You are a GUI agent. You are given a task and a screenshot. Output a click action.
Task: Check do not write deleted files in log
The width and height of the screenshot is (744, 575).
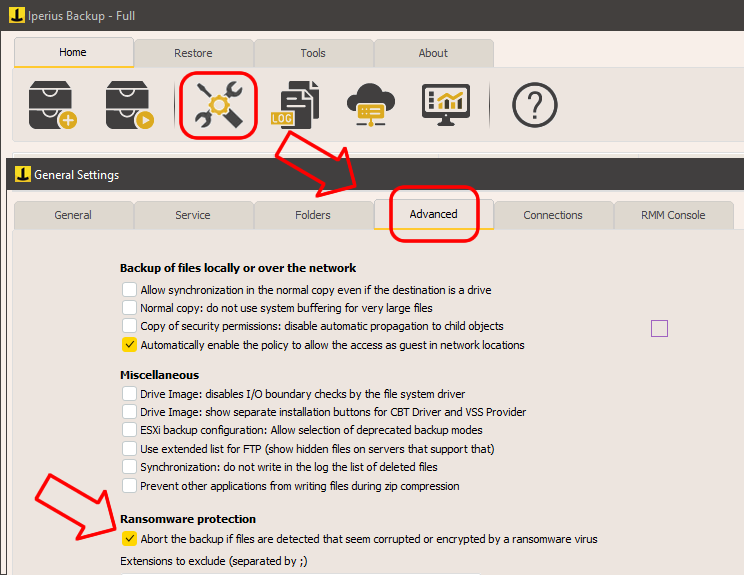tap(129, 466)
